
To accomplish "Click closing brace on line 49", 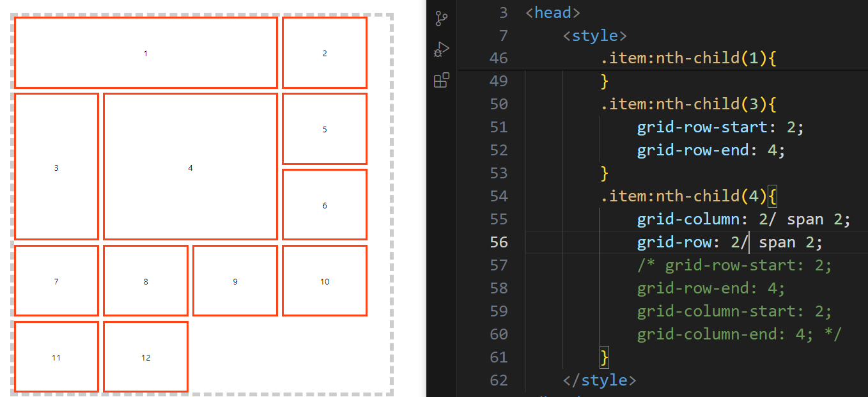I will pyautogui.click(x=605, y=81).
